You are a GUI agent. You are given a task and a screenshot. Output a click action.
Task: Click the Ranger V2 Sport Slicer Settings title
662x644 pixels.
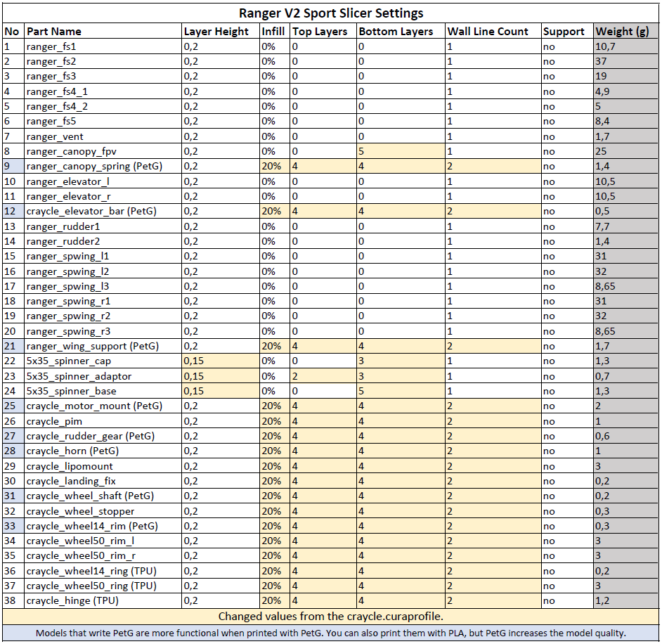click(x=330, y=13)
